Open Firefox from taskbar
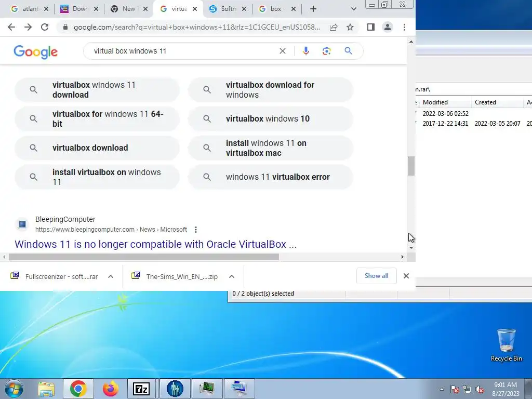Screen dimensions: 532x399 pyautogui.click(x=111, y=389)
